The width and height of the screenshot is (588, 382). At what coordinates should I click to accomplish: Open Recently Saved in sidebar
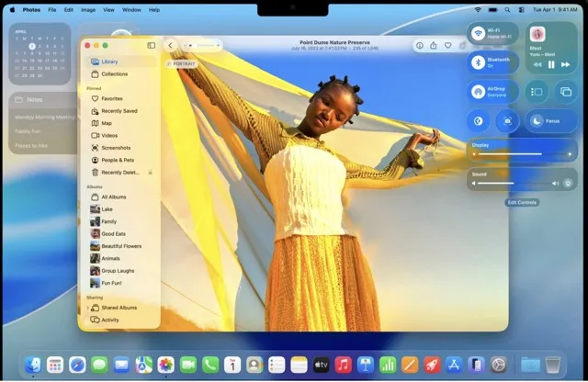(x=120, y=111)
